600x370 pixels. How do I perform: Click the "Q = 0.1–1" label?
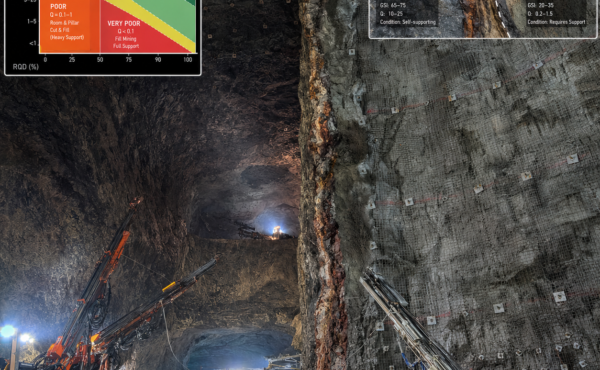61,15
